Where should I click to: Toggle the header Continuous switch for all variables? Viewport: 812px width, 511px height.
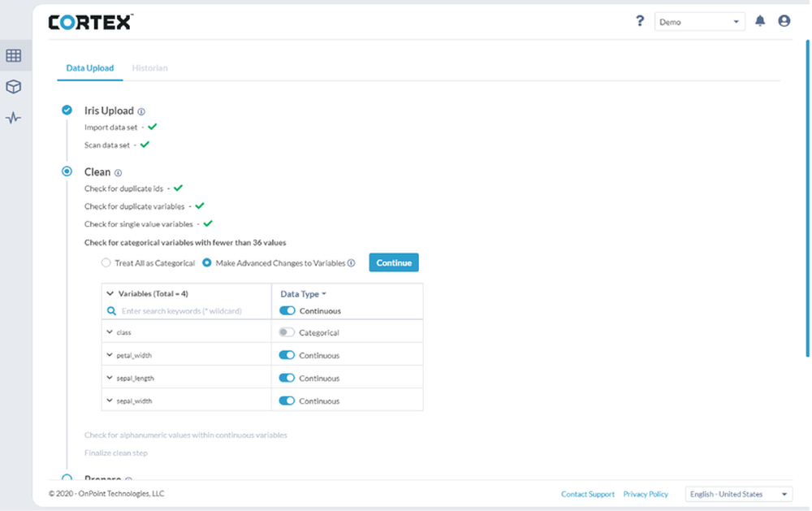tap(287, 310)
